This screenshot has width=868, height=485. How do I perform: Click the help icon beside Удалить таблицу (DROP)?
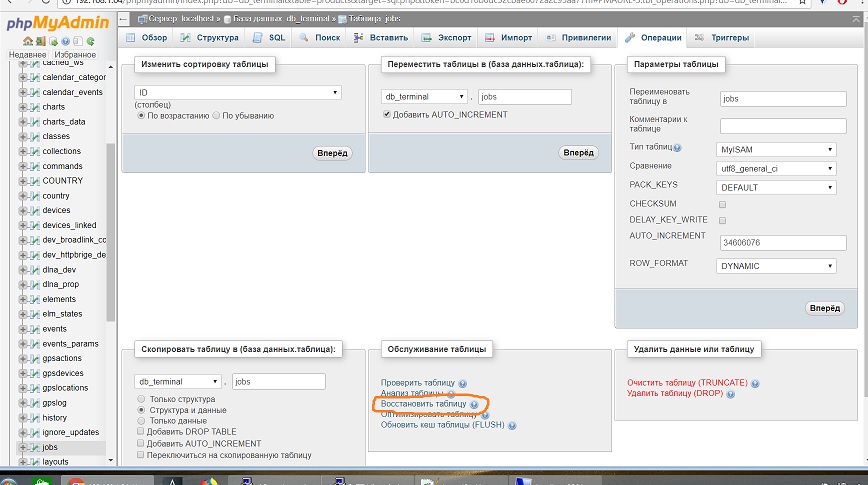coord(731,394)
